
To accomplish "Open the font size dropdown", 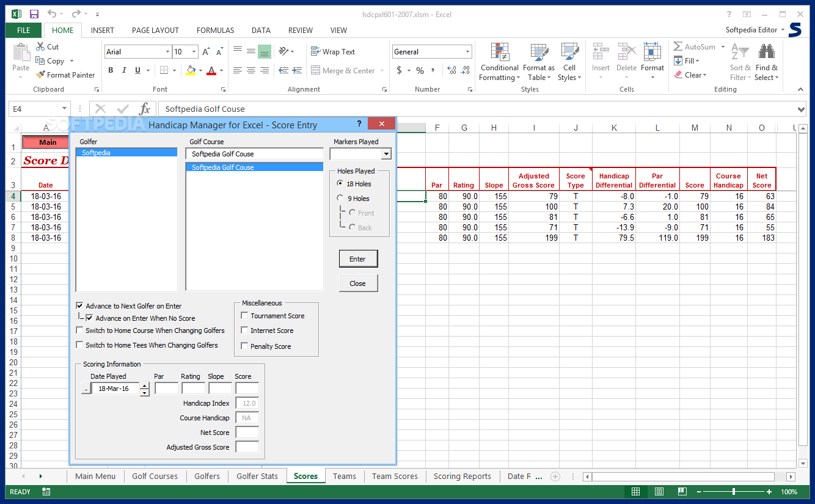I will (x=194, y=52).
